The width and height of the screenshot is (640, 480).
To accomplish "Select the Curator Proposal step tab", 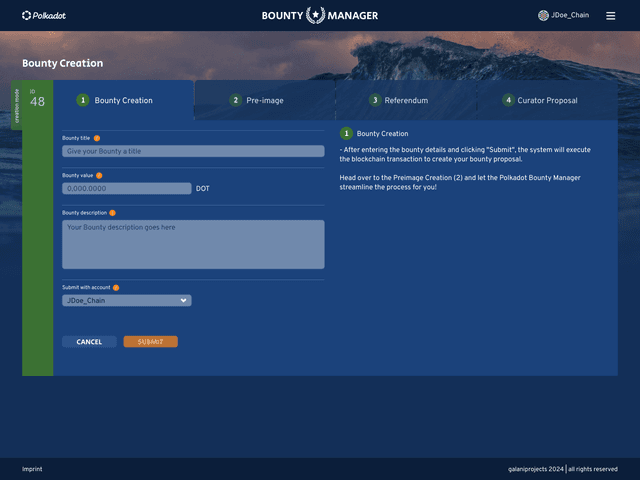I will [546, 100].
